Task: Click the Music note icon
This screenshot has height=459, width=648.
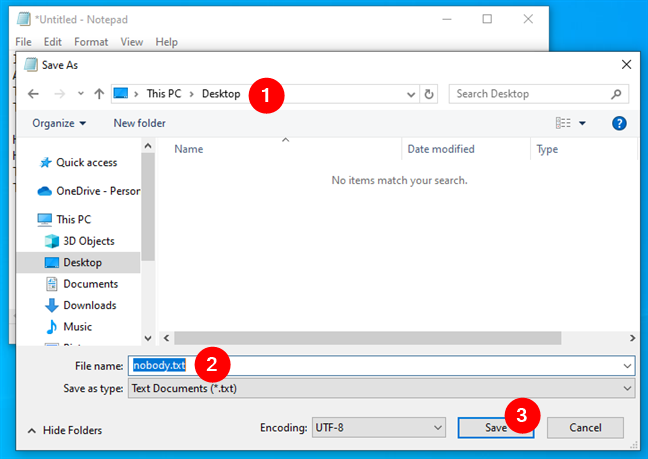Action: (x=51, y=327)
